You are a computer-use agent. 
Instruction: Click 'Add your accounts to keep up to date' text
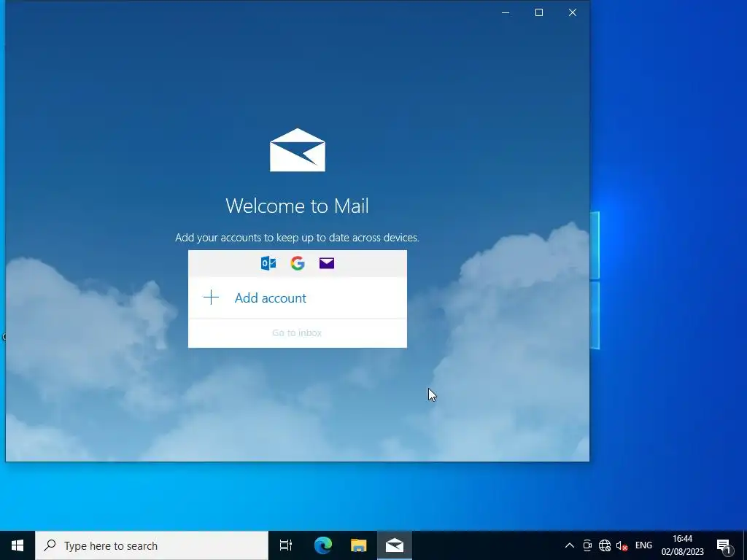click(298, 237)
